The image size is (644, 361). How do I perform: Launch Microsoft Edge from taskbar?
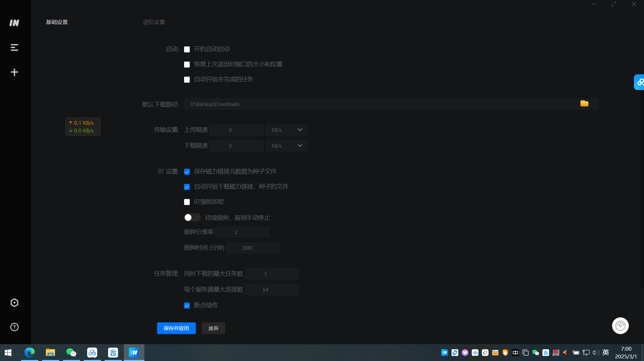coord(30,353)
